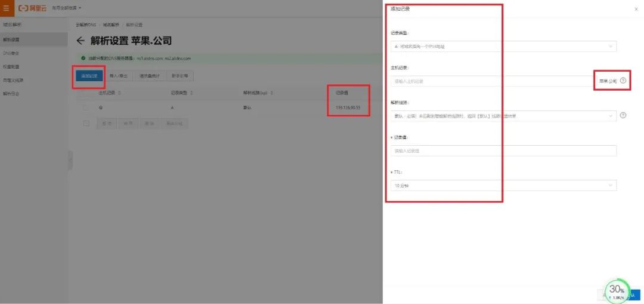
Task: Click the 导入/导出 button
Action: [x=119, y=76]
